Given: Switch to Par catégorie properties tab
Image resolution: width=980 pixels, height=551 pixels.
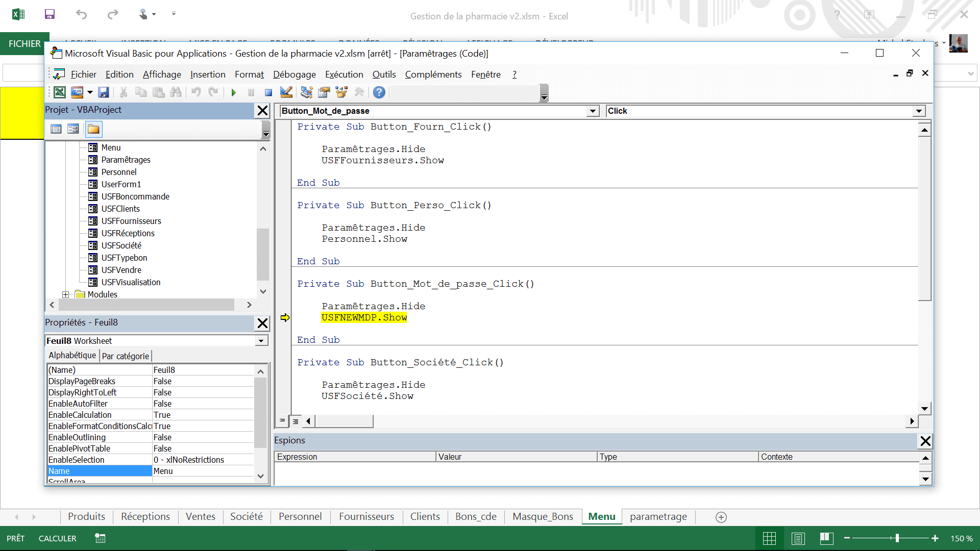Looking at the screenshot, I should point(126,356).
